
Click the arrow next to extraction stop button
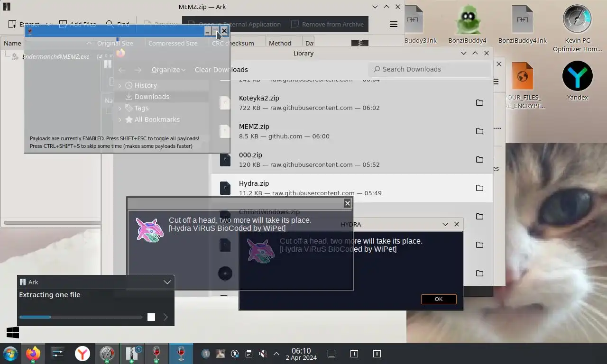point(166,317)
